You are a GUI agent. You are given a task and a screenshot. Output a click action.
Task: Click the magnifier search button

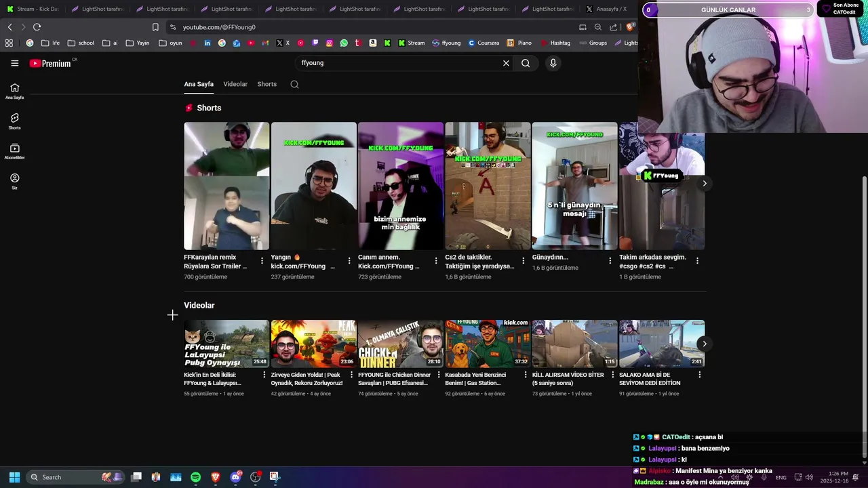(x=526, y=63)
